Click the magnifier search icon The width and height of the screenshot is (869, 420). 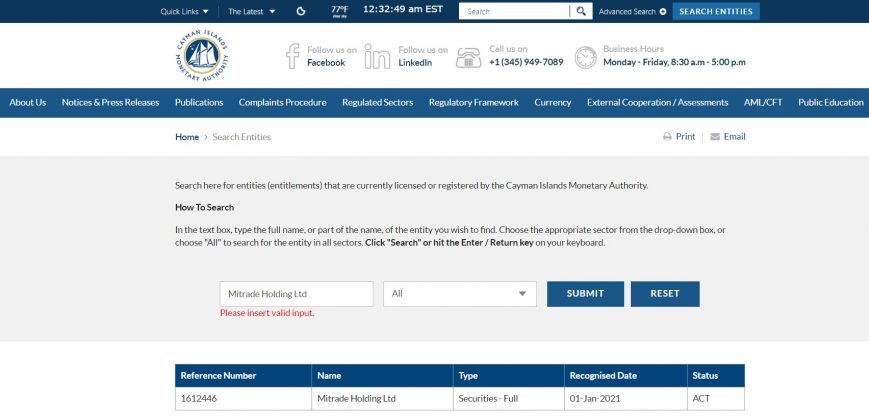pos(581,11)
